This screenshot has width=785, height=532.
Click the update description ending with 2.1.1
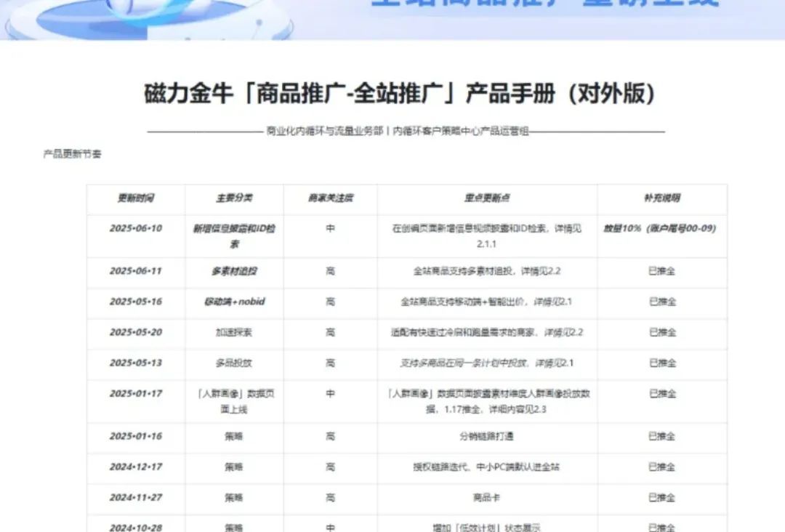point(486,236)
